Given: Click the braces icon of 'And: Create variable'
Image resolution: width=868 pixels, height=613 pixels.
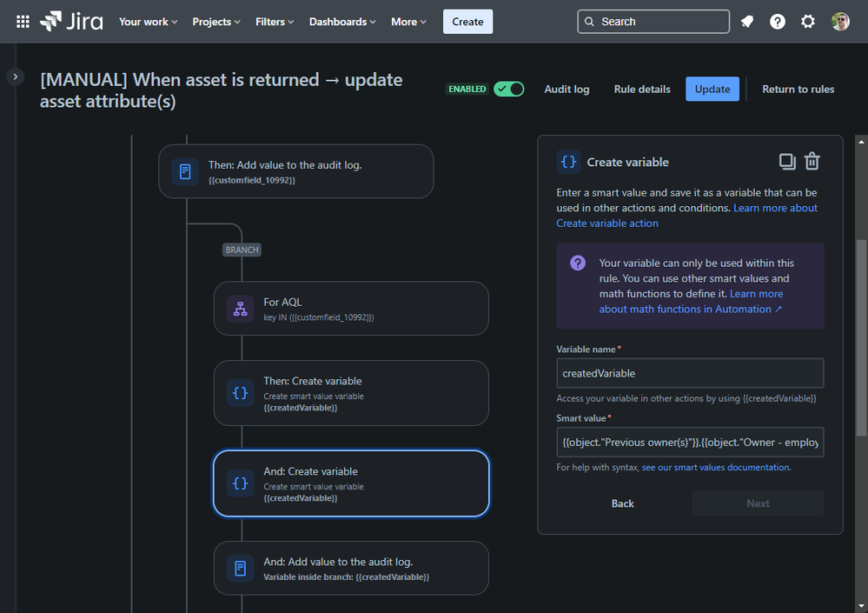Looking at the screenshot, I should point(241,483).
